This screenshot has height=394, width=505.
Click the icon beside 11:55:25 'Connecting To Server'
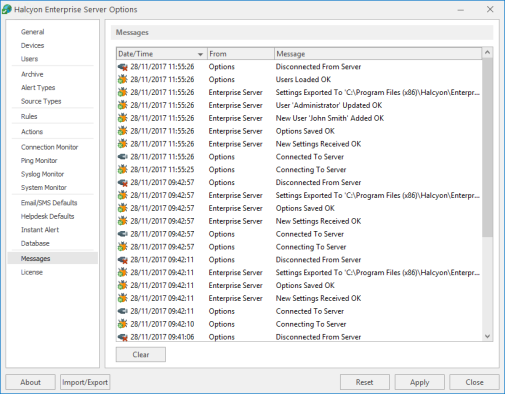pos(123,169)
